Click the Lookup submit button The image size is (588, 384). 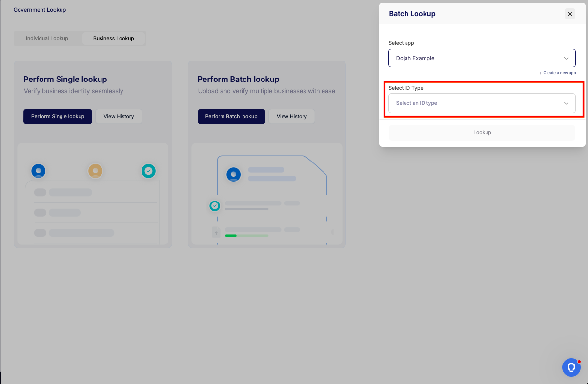pyautogui.click(x=482, y=133)
